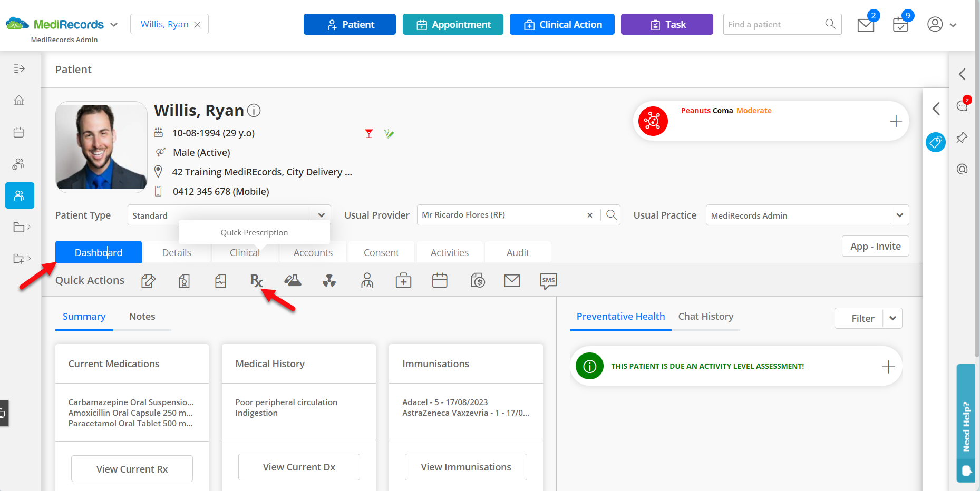Open the Chat History tab
Image resolution: width=980 pixels, height=491 pixels.
pyautogui.click(x=705, y=317)
